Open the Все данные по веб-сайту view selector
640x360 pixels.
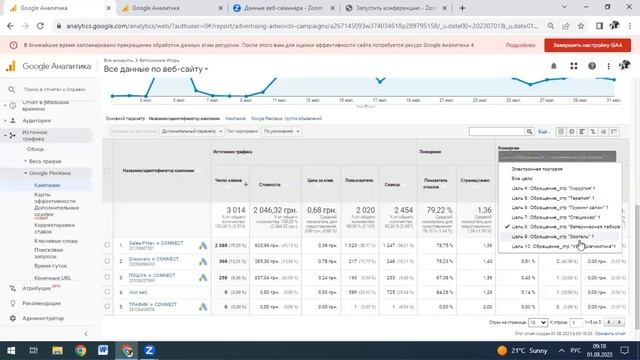coord(156,69)
